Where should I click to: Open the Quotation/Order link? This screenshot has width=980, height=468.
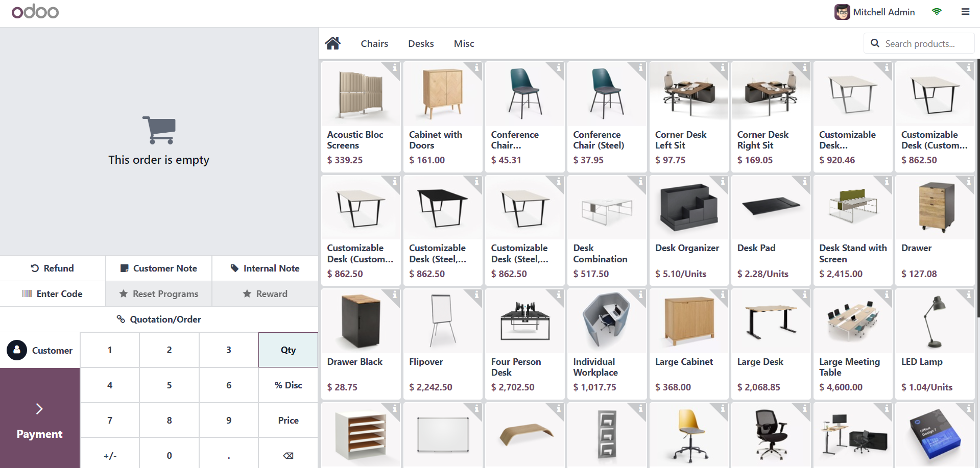click(159, 319)
